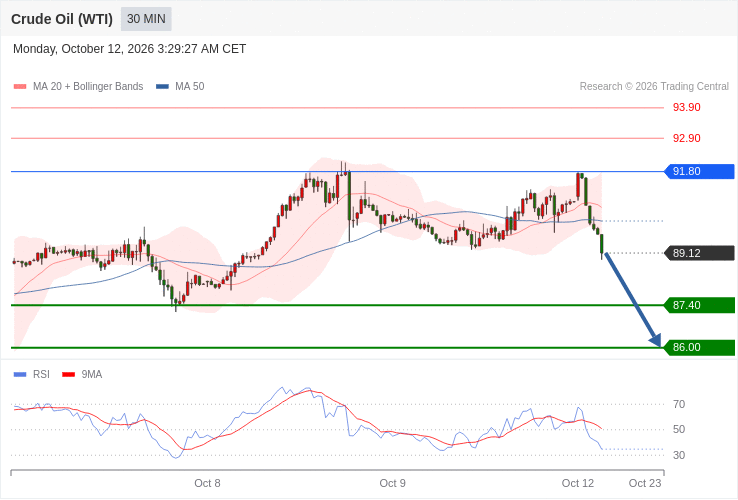Screen dimensions: 738x500
Task: Click the 9MA legend label
Action: coord(92,374)
